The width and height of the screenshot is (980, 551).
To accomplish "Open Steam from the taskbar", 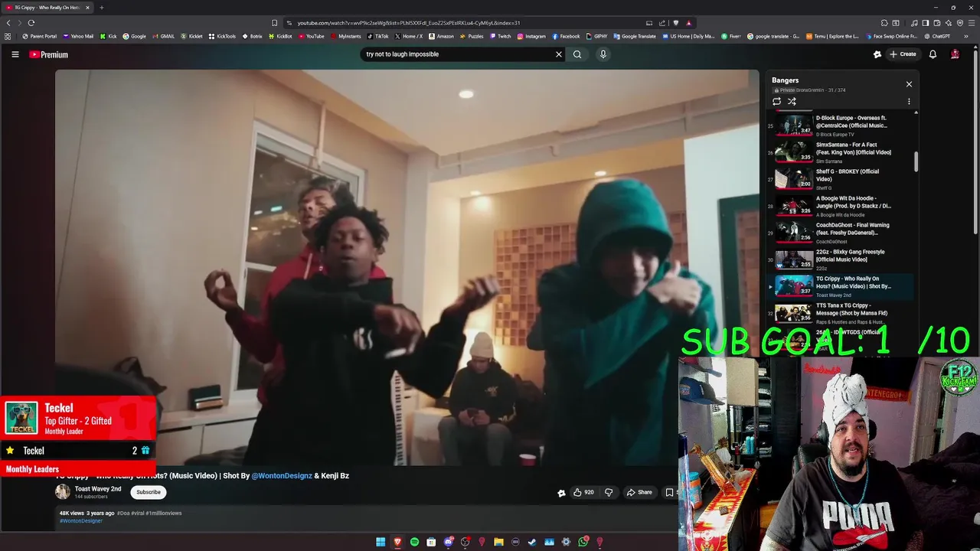I will (532, 542).
